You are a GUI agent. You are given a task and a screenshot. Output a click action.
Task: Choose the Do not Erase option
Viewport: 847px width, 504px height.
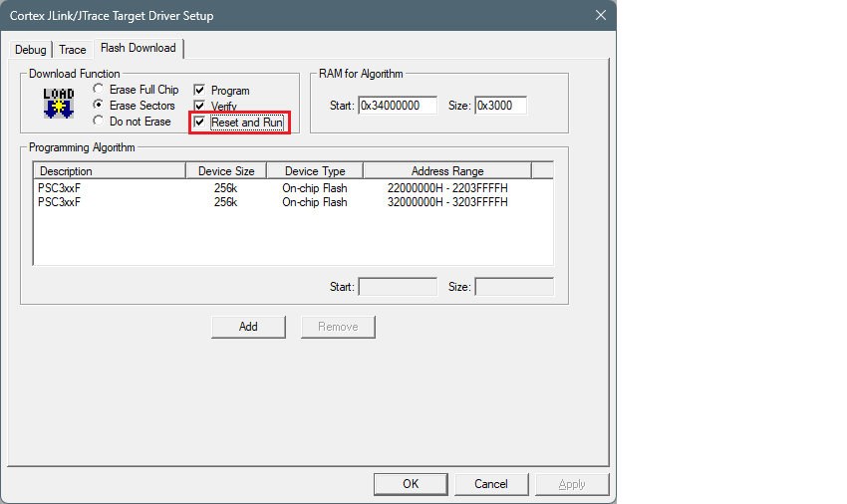point(99,121)
